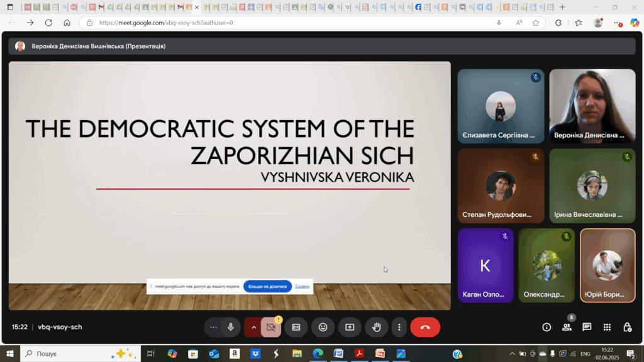Go forward in browser history
The width and height of the screenshot is (644, 362).
pyautogui.click(x=30, y=23)
